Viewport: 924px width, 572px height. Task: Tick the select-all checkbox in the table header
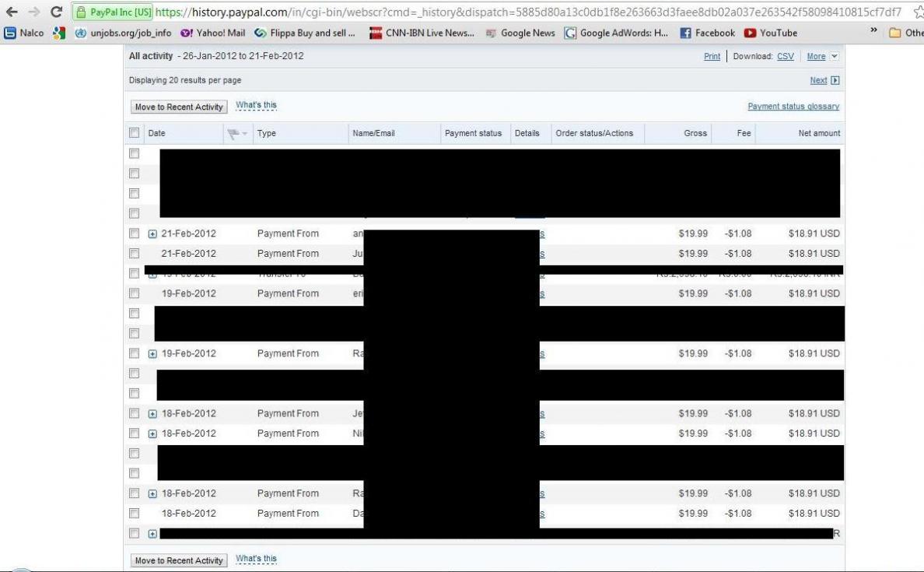point(135,133)
